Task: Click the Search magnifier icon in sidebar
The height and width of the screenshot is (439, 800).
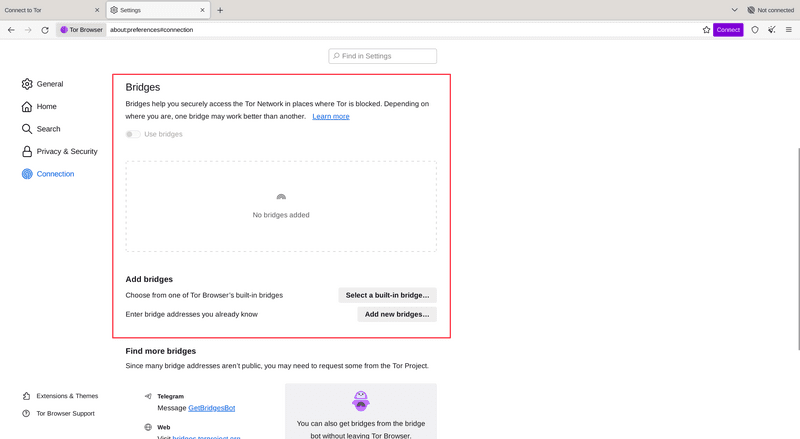Action: point(27,129)
